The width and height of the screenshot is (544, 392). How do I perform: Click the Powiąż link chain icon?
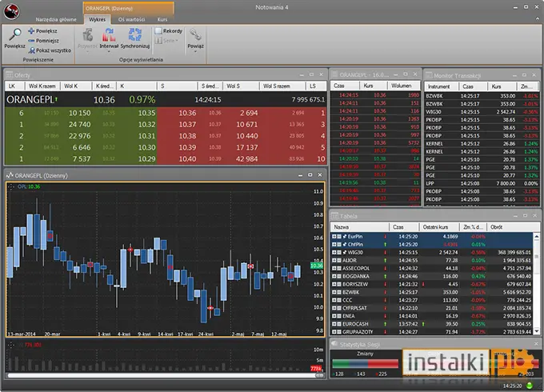click(195, 38)
